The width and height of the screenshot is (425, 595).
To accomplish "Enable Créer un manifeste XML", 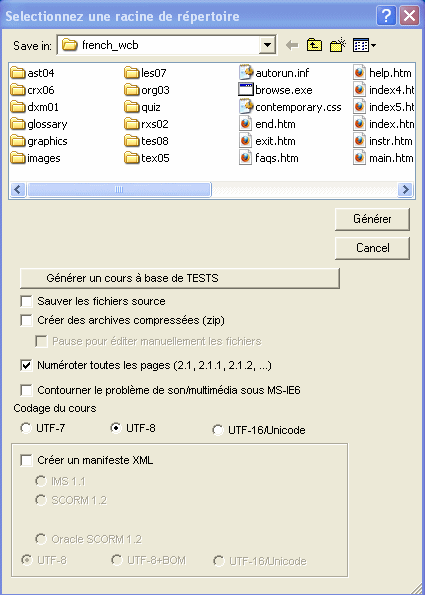I will tap(26, 460).
